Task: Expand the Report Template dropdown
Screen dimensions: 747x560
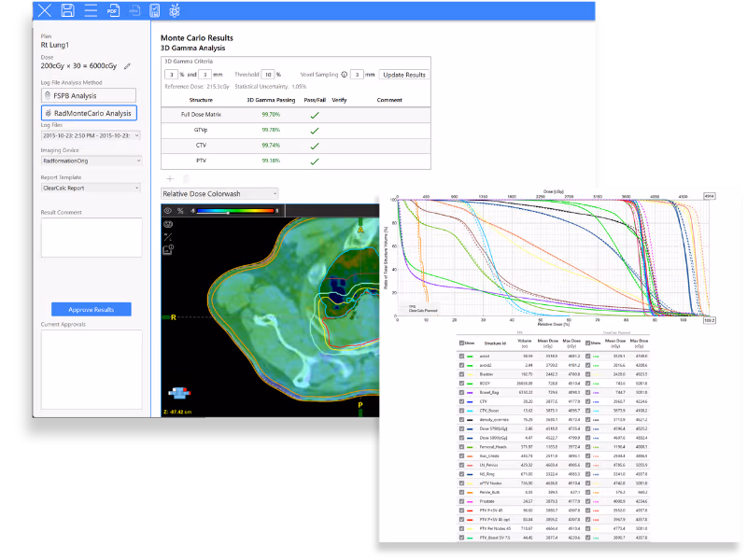Action: click(91, 189)
